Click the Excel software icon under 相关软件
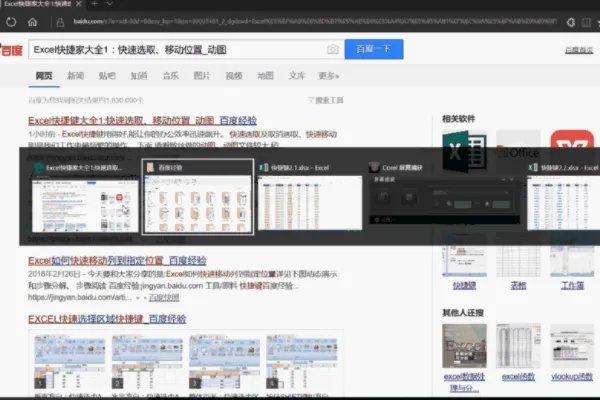 click(x=464, y=151)
